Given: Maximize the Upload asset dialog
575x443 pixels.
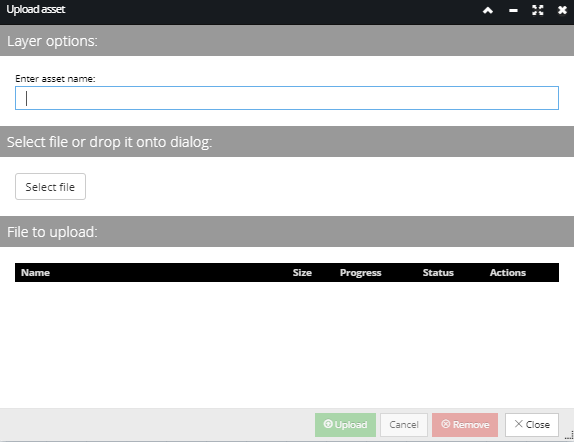Looking at the screenshot, I should pyautogui.click(x=538, y=10).
